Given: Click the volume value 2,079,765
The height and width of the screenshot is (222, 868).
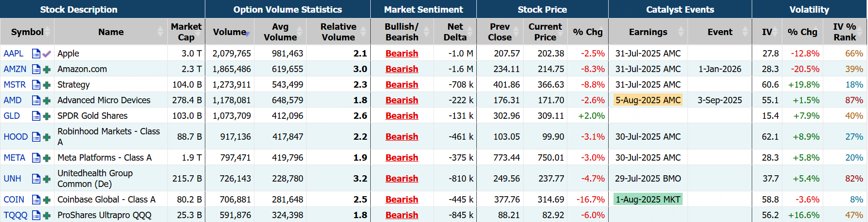Looking at the screenshot, I should (x=232, y=54).
